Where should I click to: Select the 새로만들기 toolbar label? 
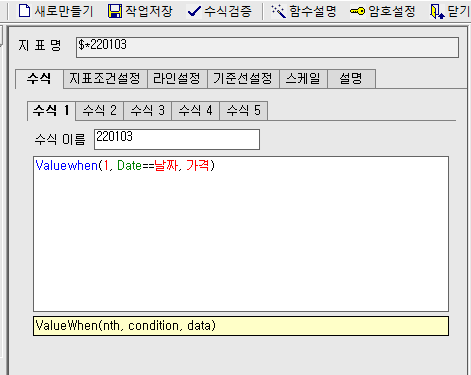point(63,11)
